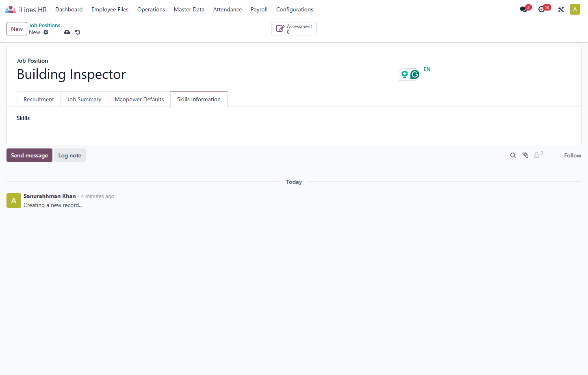This screenshot has height=375, width=588.
Task: Open the gear actions menu
Action: click(x=46, y=32)
